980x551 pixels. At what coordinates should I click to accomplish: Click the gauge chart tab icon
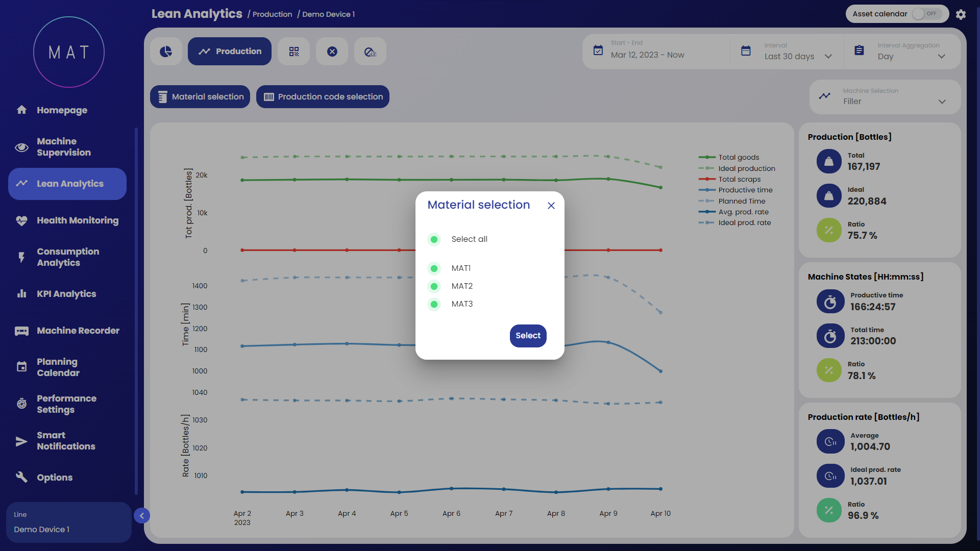(x=370, y=52)
